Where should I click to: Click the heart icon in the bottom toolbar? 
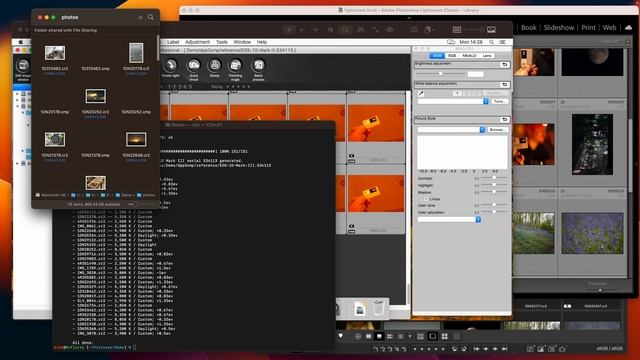[341, 336]
